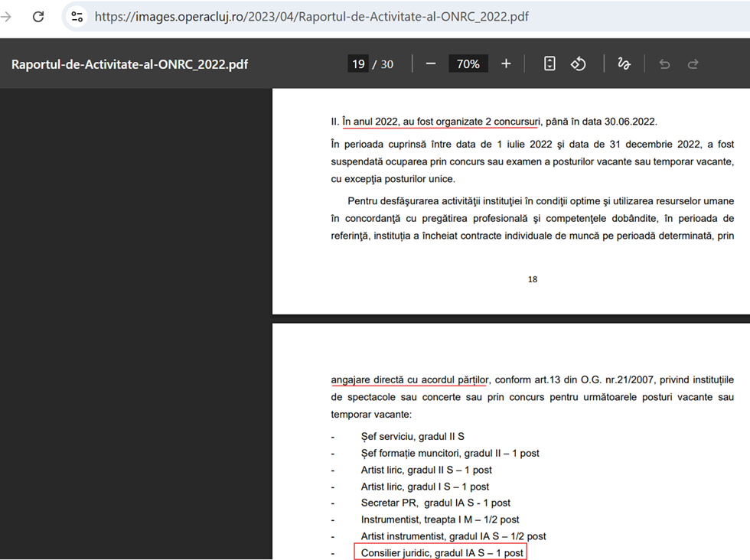750x560 pixels.
Task: Click the 70% zoom level field
Action: coord(468,64)
